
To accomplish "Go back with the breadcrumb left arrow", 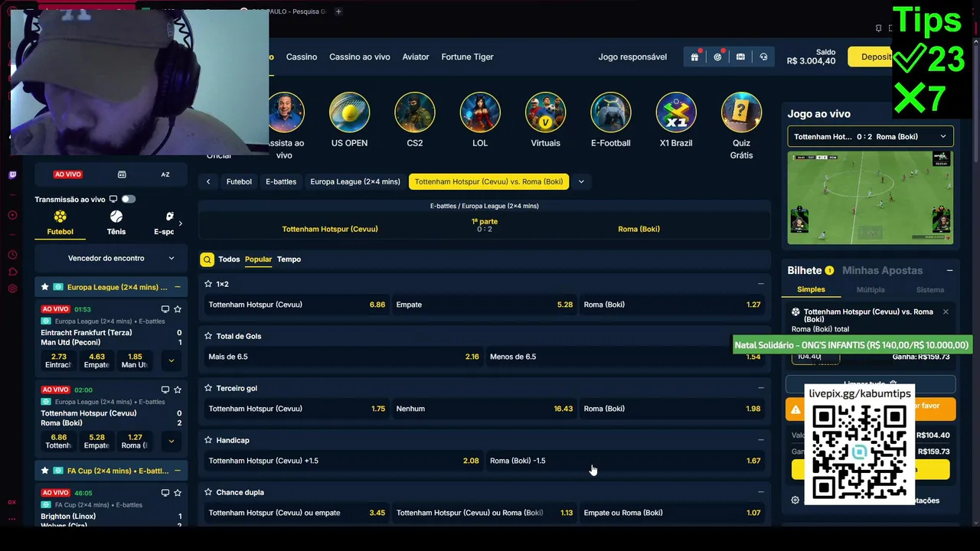I will pos(208,181).
